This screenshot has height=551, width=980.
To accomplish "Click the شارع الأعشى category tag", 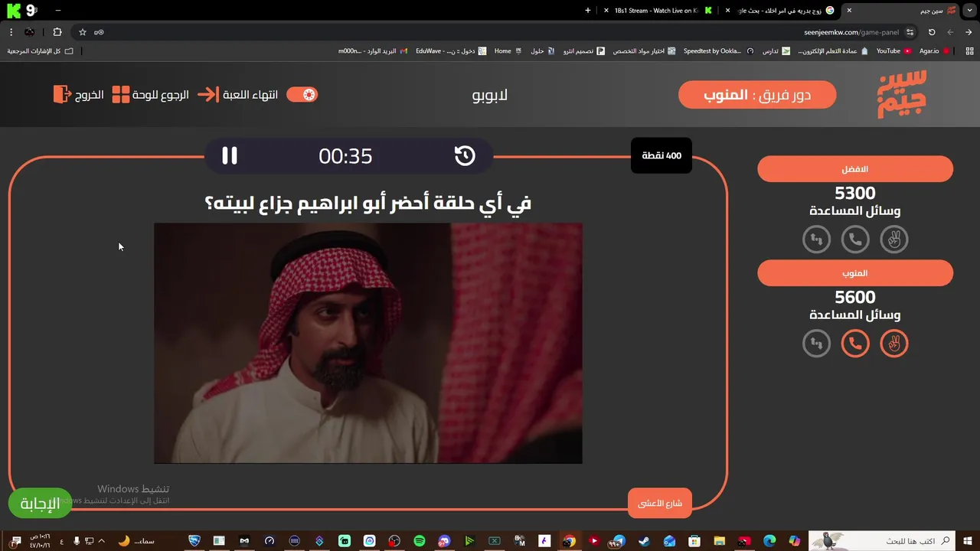I will [x=659, y=503].
